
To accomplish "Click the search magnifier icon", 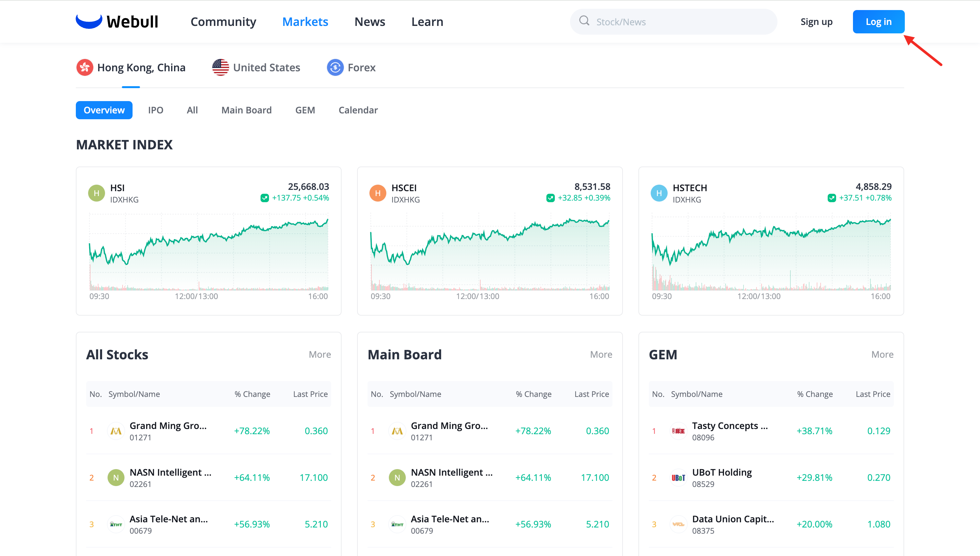I will [584, 21].
